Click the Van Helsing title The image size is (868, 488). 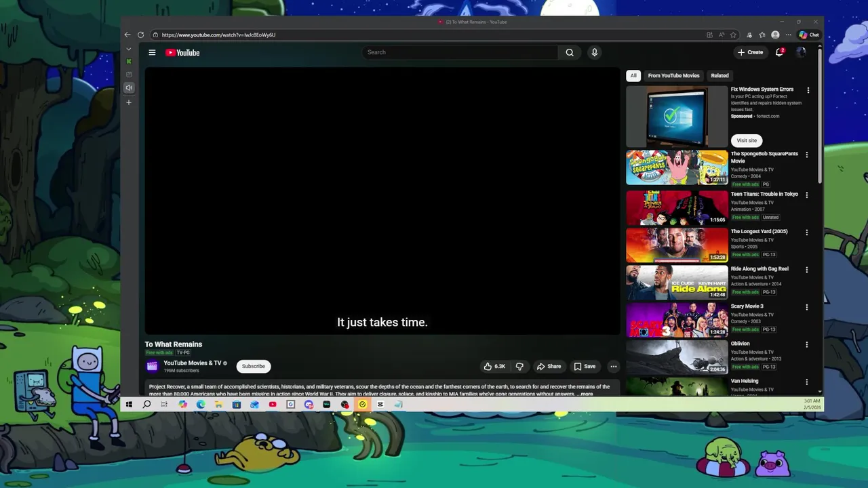click(x=745, y=381)
